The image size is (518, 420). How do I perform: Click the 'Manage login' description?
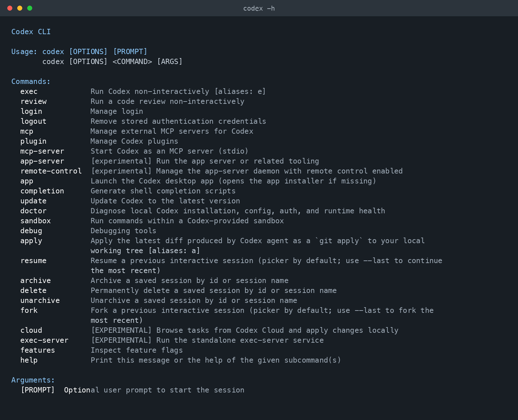117,111
